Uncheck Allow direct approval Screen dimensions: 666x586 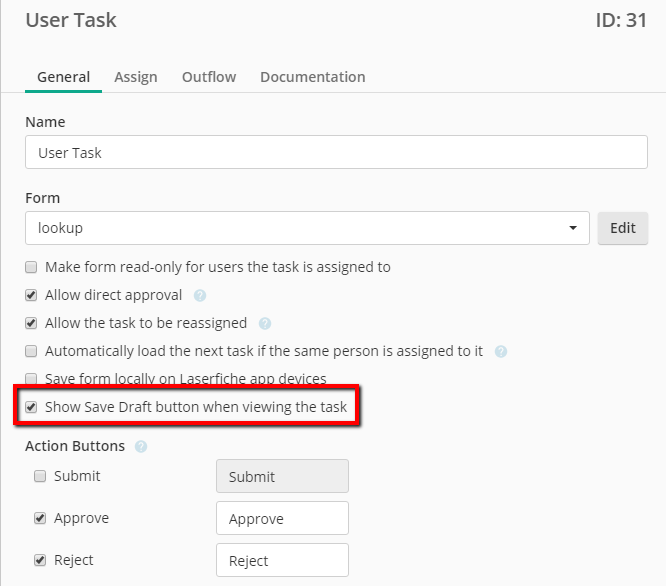(31, 295)
